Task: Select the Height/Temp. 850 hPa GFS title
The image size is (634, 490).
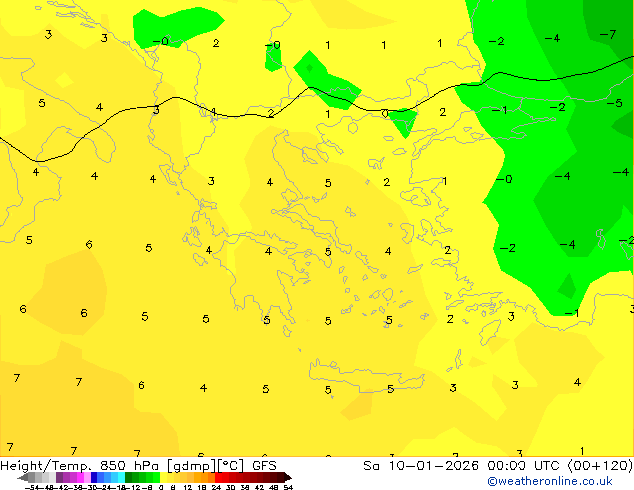Action: [138, 466]
